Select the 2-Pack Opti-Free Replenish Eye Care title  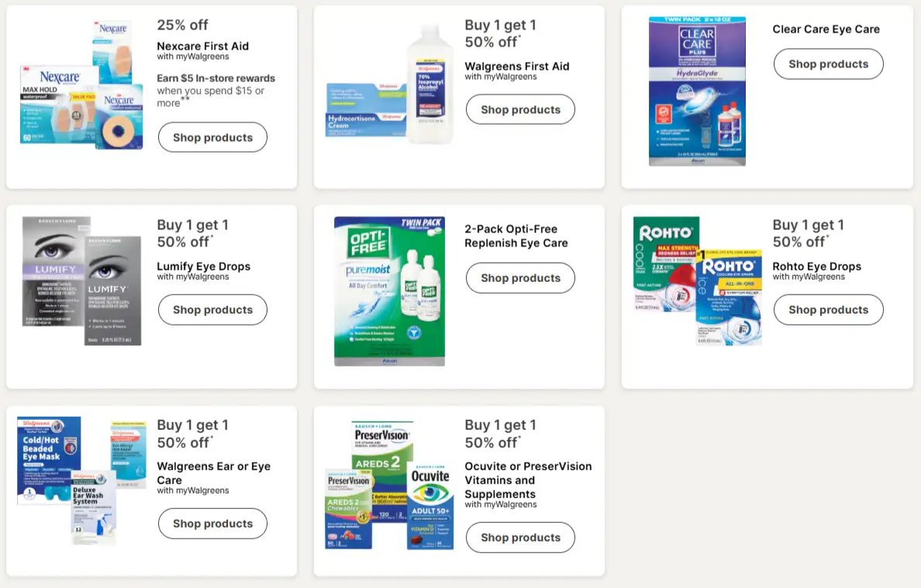[x=516, y=236]
